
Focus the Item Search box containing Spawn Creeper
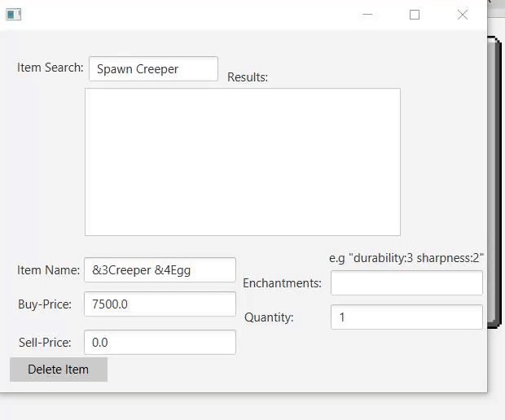tap(153, 69)
